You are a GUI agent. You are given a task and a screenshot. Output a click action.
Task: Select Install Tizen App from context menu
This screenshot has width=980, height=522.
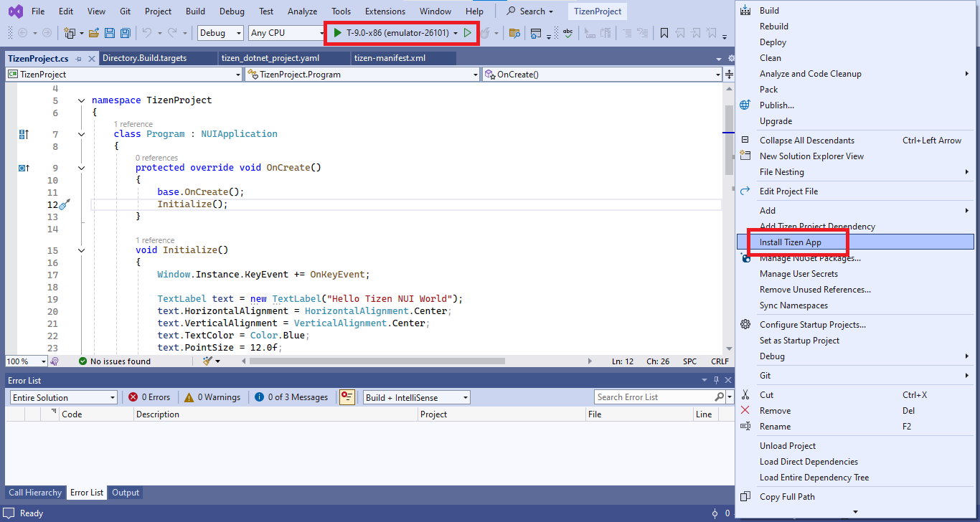pos(790,242)
